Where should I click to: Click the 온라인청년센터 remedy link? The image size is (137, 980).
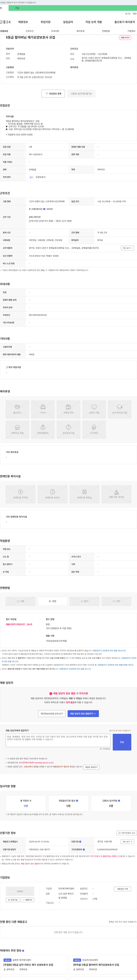pos(36,763)
